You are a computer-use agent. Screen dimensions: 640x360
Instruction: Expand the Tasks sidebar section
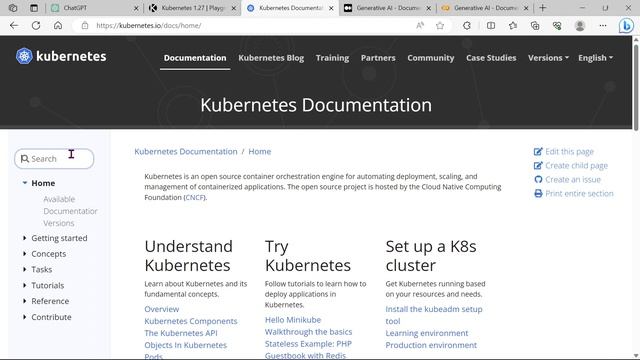pos(24,269)
